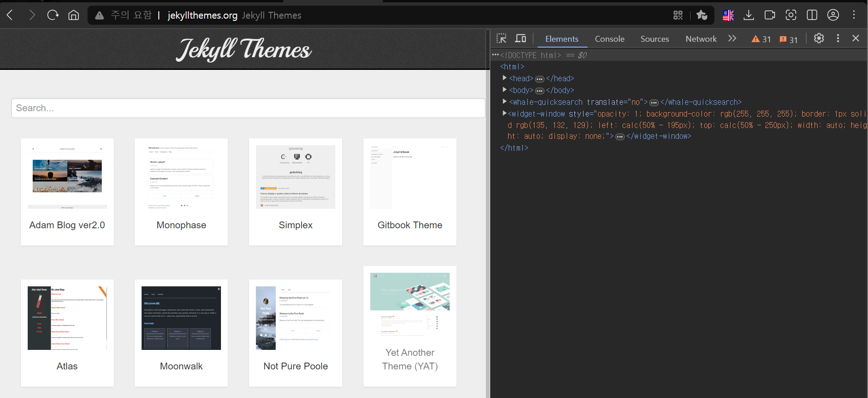
Task: Expand the head element in DOM tree
Action: click(505, 78)
